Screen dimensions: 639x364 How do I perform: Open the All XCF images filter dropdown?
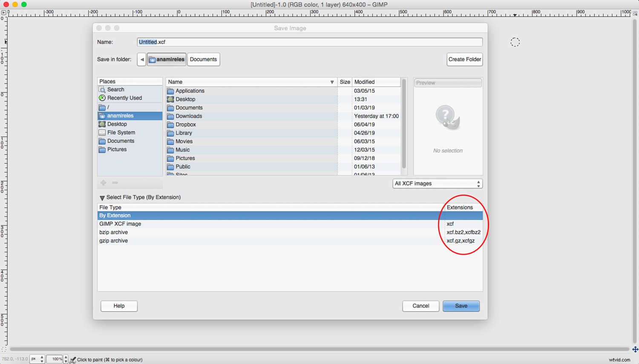pyautogui.click(x=438, y=183)
